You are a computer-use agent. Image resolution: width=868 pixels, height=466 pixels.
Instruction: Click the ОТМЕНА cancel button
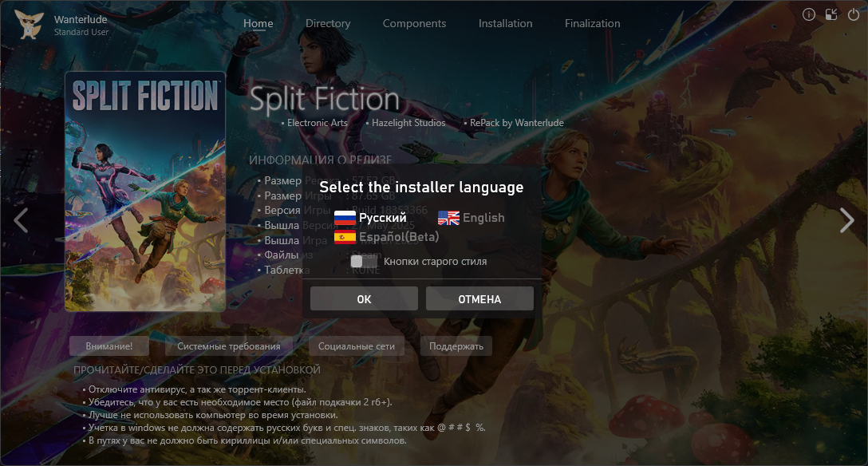[479, 299]
